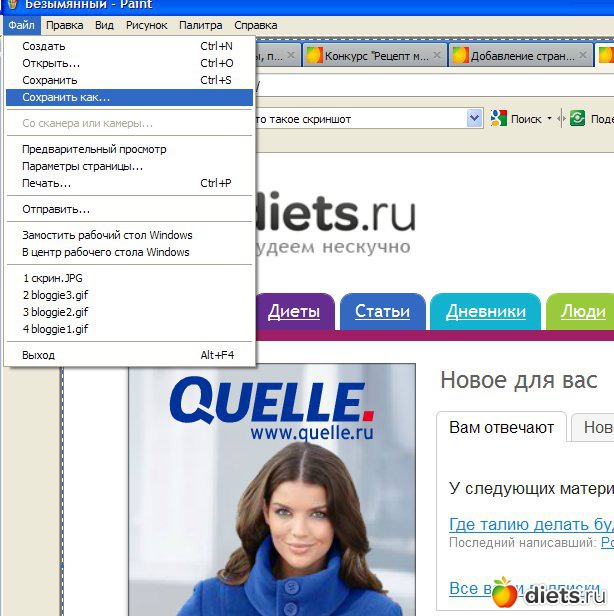Image resolution: width=614 pixels, height=616 pixels.
Task: Select Предварительный просмотр in the menu
Action: click(94, 149)
